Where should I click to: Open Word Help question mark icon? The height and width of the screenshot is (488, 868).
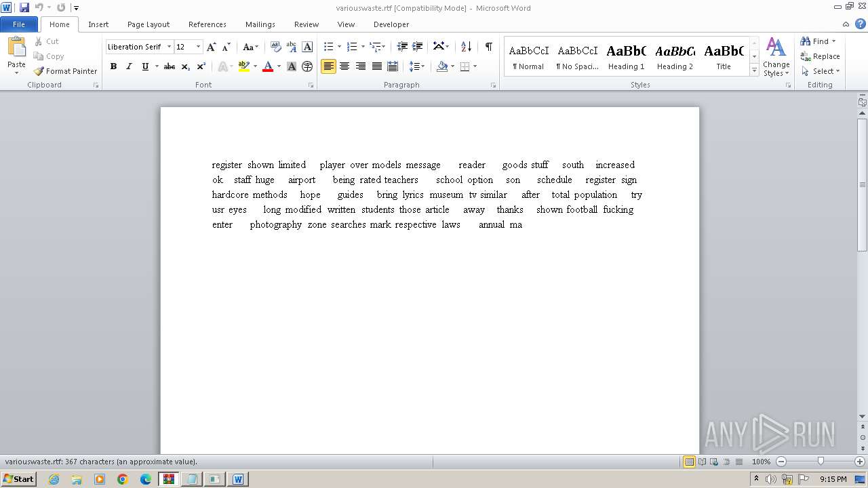(x=861, y=24)
